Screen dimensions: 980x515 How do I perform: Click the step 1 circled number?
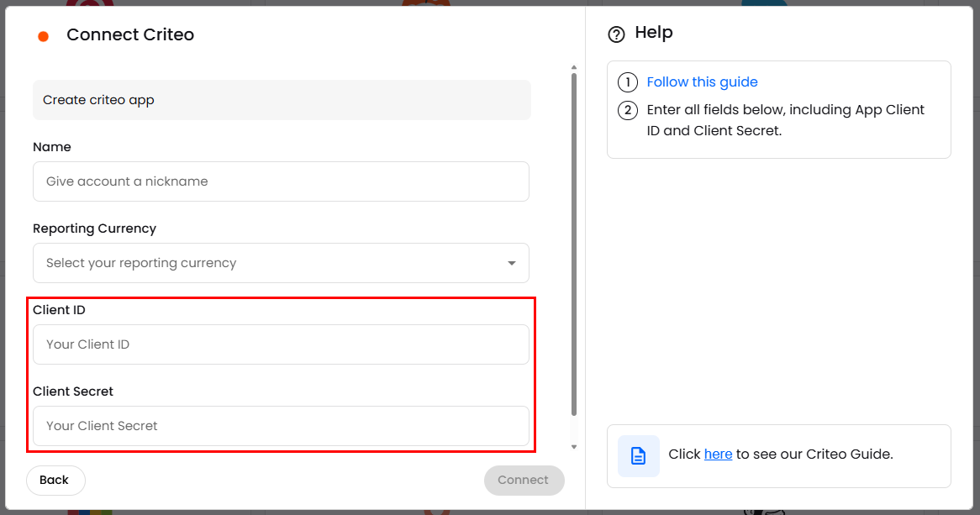point(627,82)
